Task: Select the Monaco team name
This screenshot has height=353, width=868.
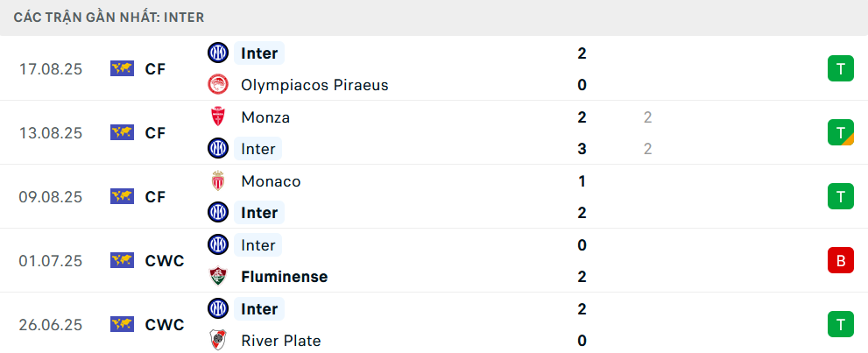Action: click(x=271, y=181)
